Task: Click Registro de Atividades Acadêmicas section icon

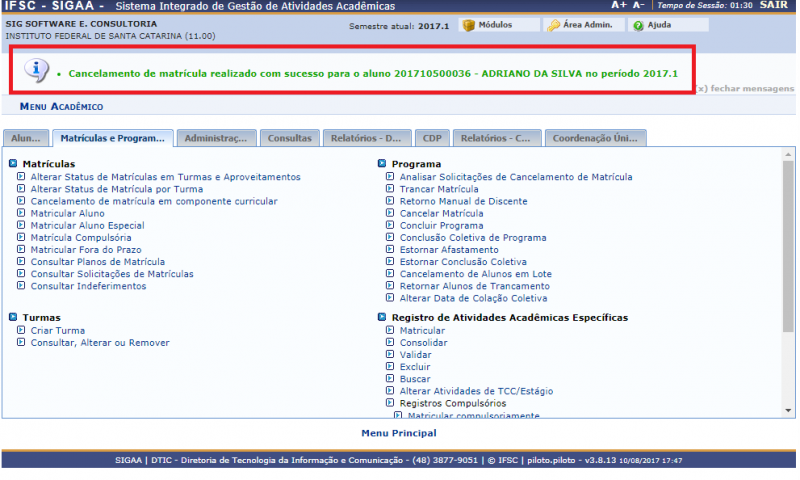Action: click(382, 317)
